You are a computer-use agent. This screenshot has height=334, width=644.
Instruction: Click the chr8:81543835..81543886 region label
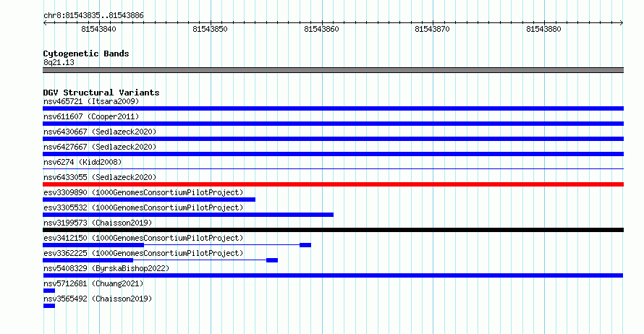[93, 16]
